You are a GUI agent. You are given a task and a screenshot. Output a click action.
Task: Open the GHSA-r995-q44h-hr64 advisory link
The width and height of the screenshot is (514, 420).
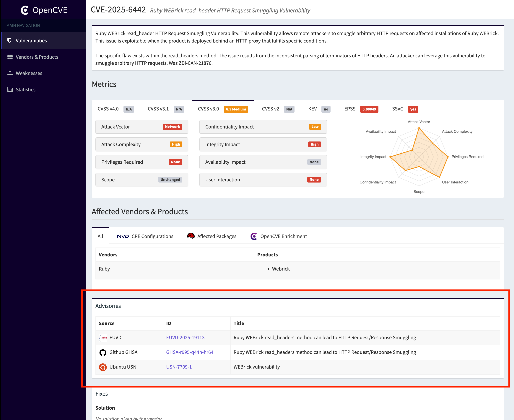coord(190,352)
